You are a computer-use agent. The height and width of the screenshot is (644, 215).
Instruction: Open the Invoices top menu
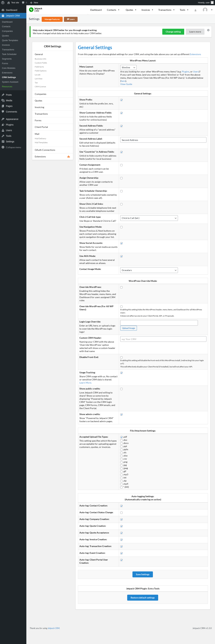click(147, 10)
